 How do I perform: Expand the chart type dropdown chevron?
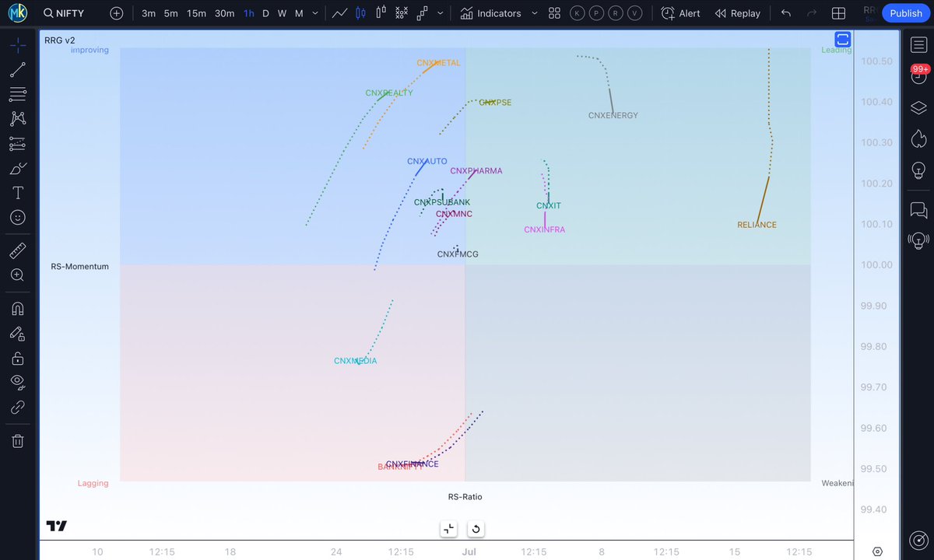(x=439, y=13)
